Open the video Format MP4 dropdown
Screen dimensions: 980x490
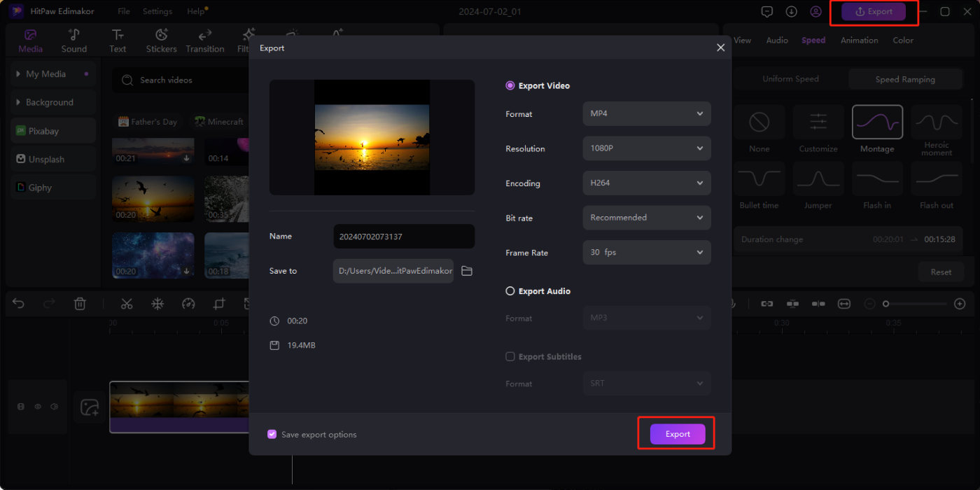pyautogui.click(x=646, y=113)
